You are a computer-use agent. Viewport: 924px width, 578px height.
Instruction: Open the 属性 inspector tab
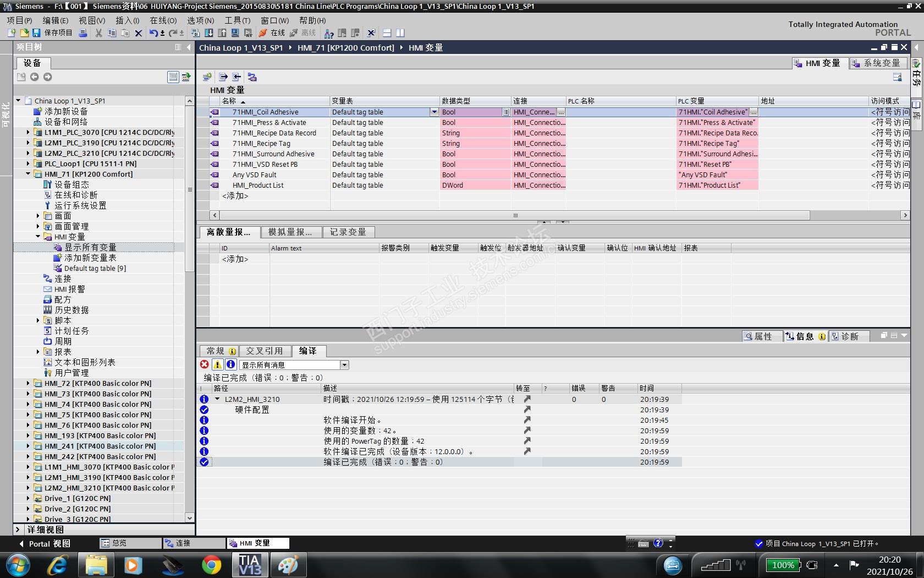tap(762, 336)
